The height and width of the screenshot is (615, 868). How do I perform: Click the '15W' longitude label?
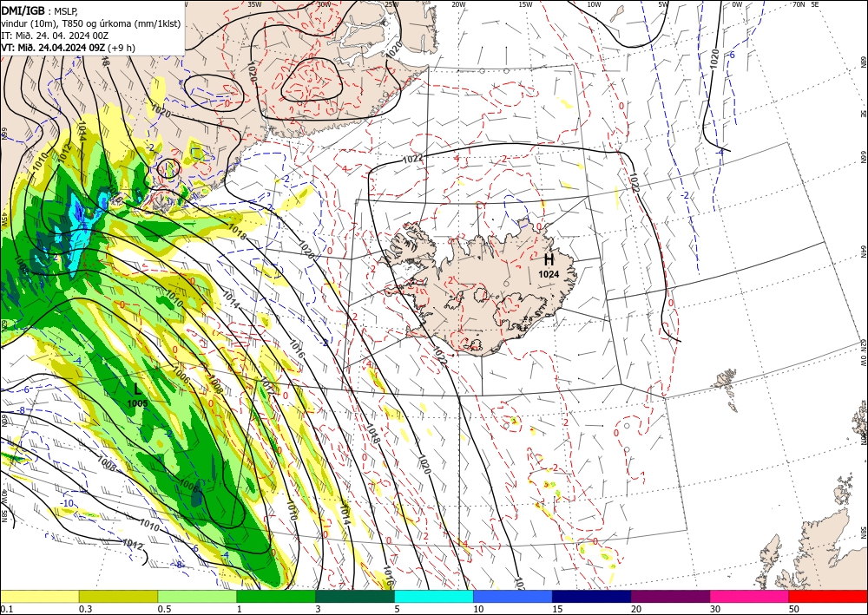pyautogui.click(x=526, y=4)
